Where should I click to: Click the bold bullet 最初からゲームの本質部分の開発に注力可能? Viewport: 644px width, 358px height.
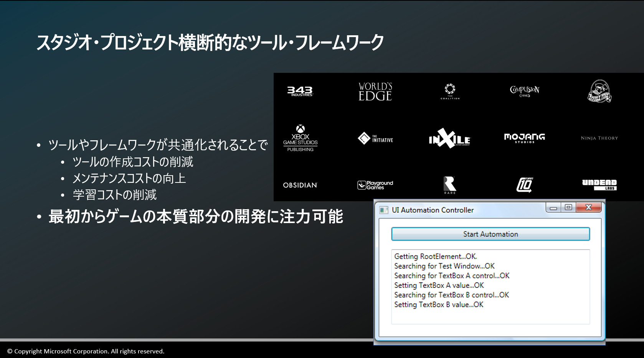pyautogui.click(x=196, y=217)
